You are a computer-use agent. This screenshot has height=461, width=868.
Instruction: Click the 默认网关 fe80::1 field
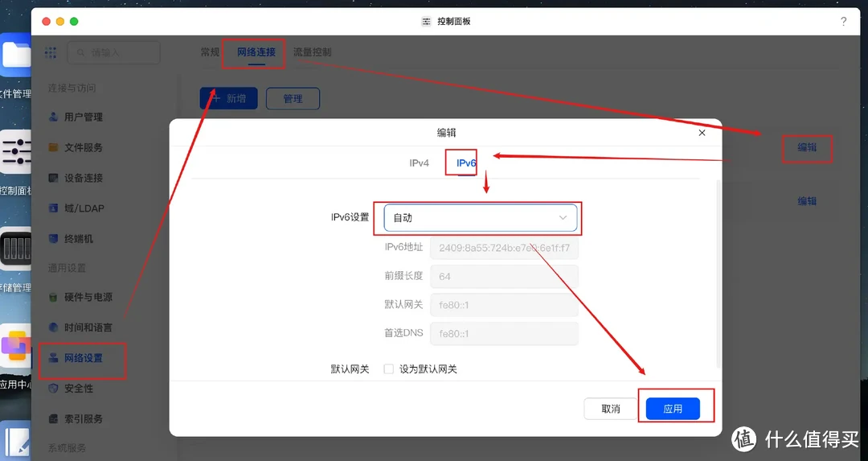click(504, 305)
